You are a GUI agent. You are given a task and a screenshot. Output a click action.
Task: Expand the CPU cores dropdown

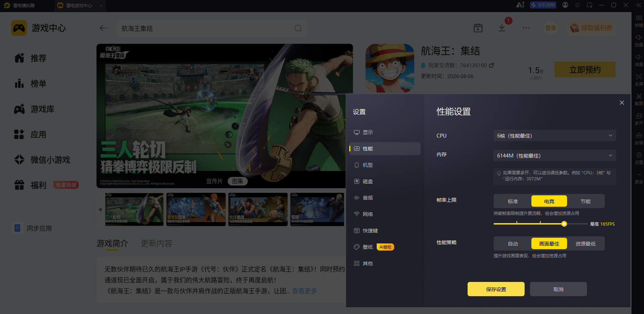point(555,135)
